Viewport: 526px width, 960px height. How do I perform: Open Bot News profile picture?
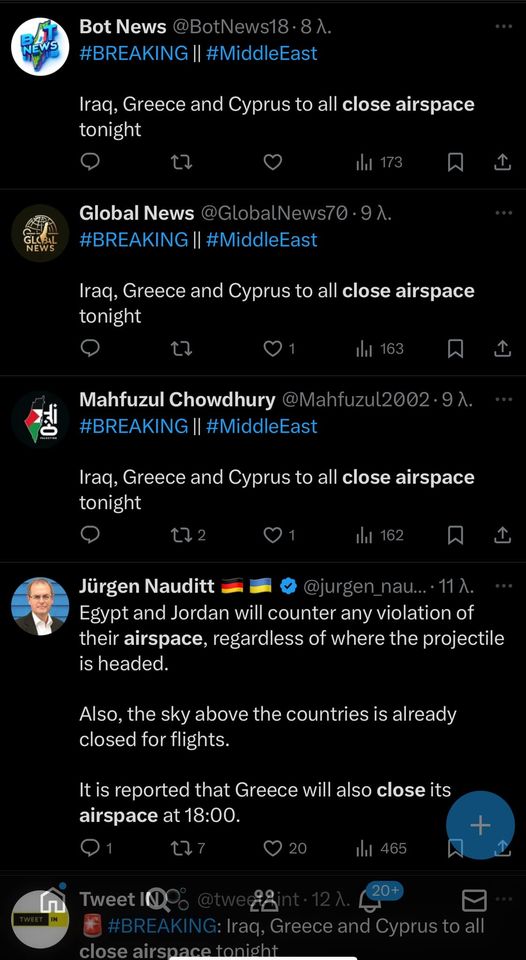(x=40, y=47)
